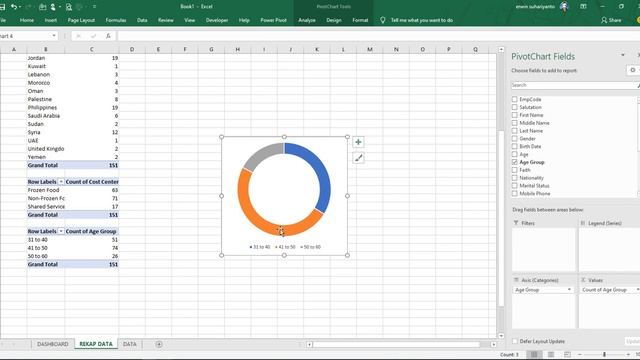Open the Formulas ribbon tab

[116, 20]
